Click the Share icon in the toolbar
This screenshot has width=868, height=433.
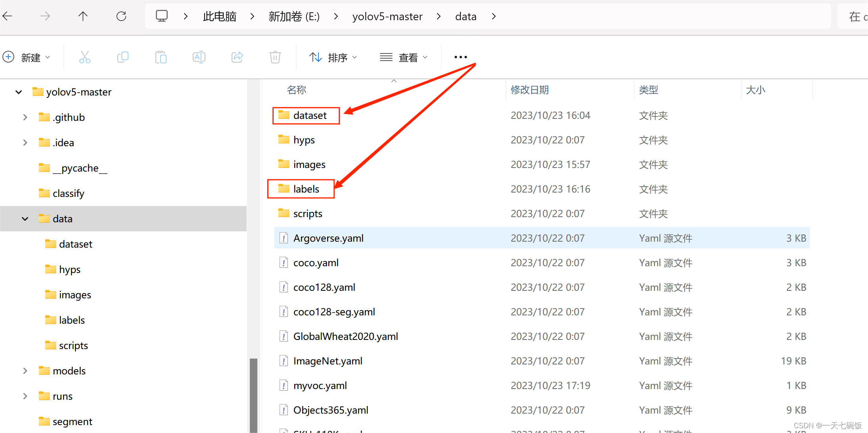click(237, 57)
